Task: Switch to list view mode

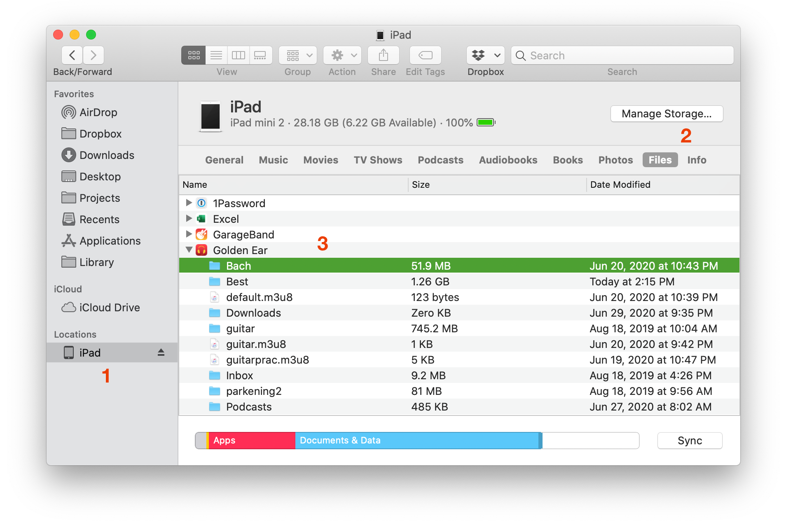Action: (216, 55)
